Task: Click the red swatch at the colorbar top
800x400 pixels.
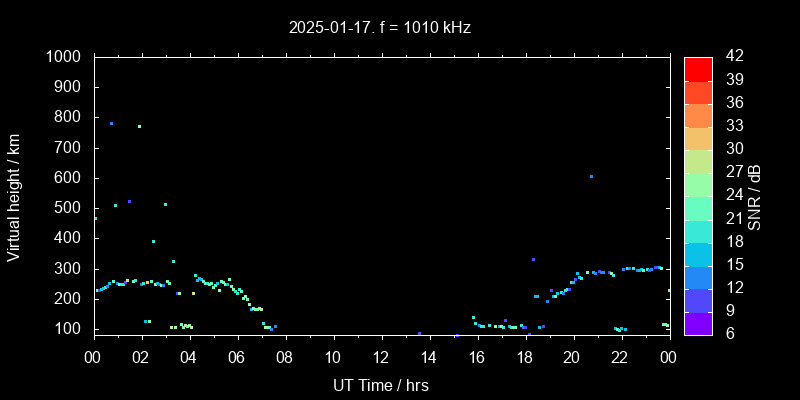Action: click(698, 68)
